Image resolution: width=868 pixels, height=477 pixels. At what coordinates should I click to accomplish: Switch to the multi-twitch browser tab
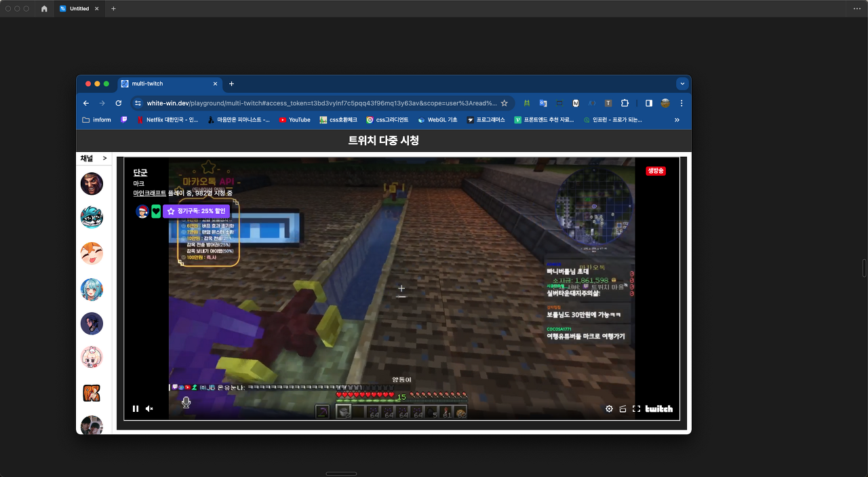pos(170,83)
